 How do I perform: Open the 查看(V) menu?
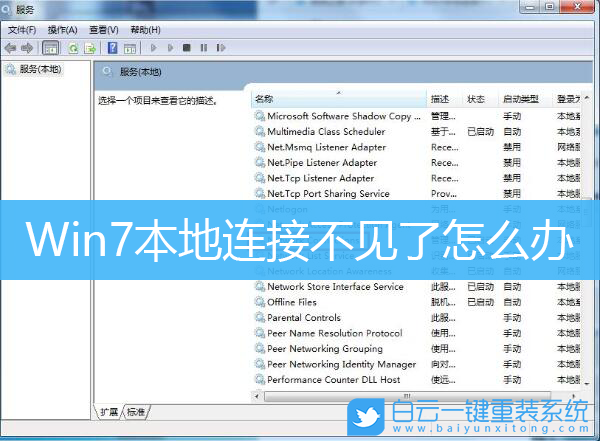tap(104, 30)
